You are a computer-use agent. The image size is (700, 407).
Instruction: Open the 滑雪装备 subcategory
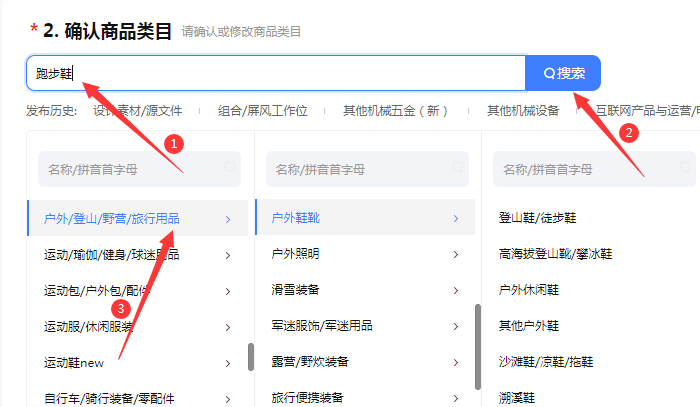click(x=296, y=290)
